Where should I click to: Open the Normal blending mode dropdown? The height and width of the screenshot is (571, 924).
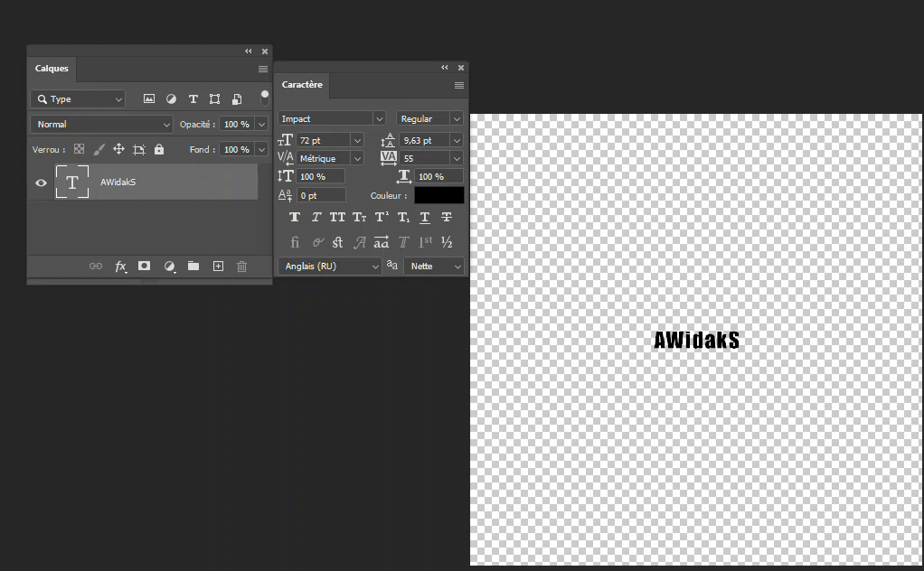101,125
